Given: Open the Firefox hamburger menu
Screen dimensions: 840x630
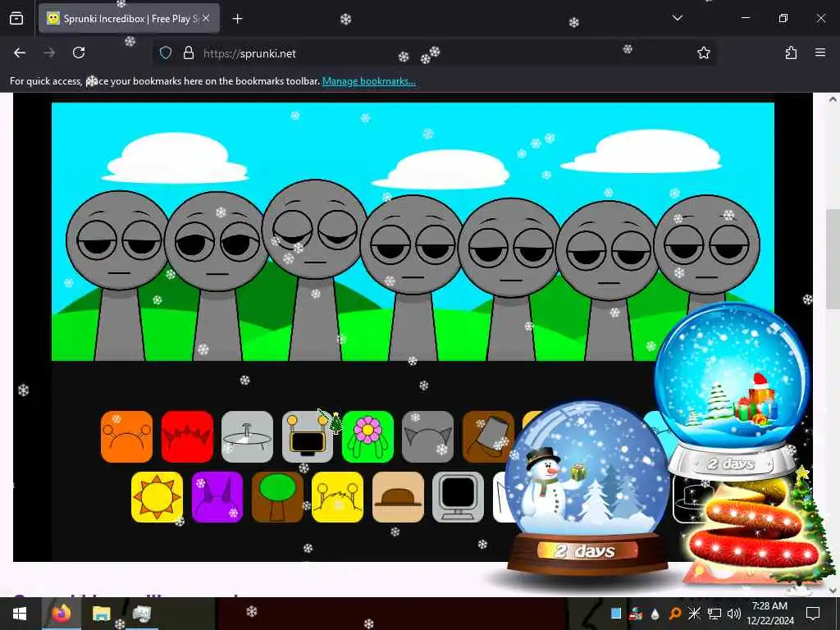Looking at the screenshot, I should [820, 52].
